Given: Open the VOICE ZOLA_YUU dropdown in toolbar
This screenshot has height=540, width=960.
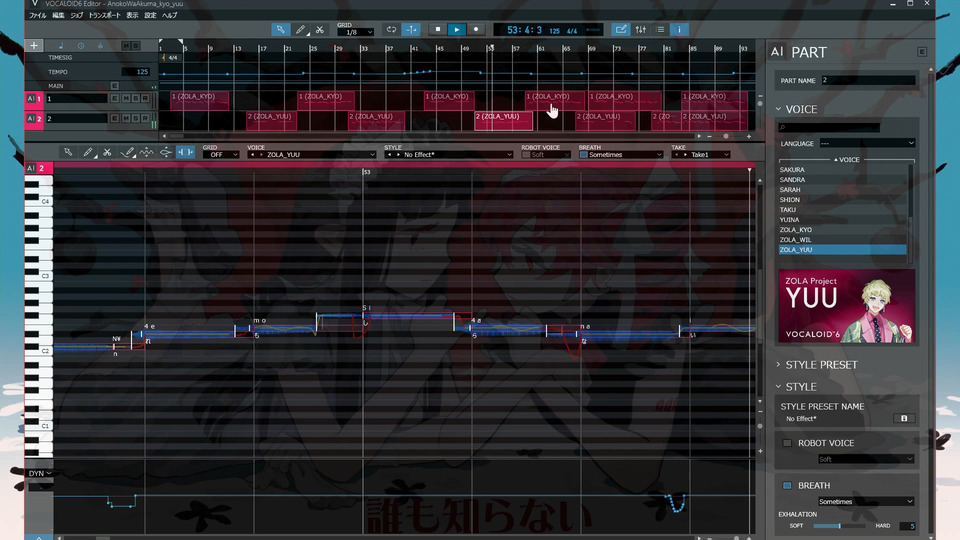Looking at the screenshot, I should (x=311, y=155).
